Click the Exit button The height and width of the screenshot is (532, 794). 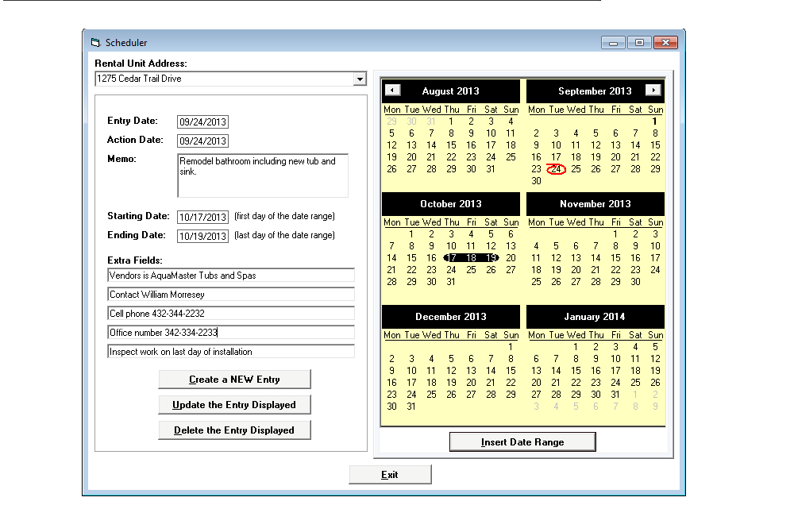(390, 474)
